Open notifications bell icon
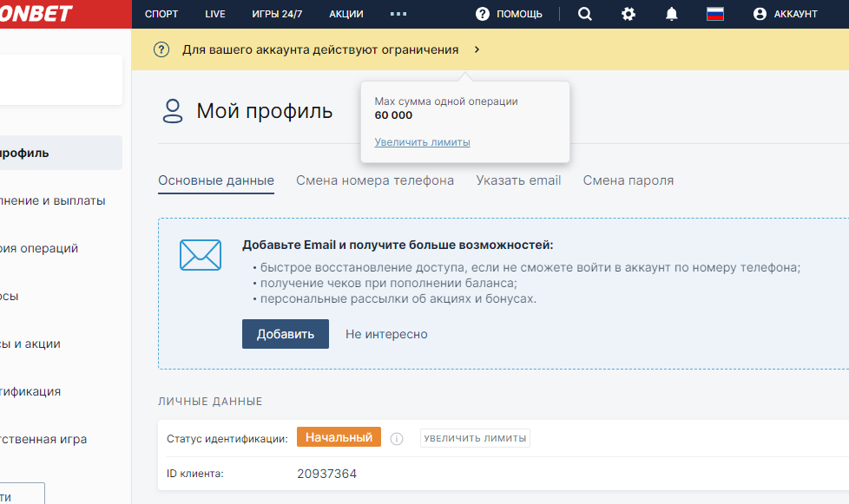849x504 pixels. tap(671, 14)
